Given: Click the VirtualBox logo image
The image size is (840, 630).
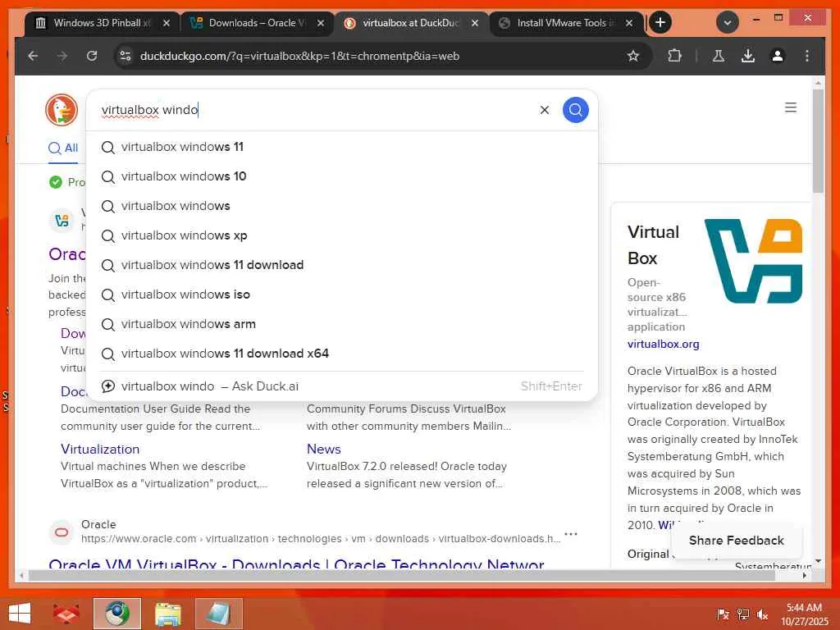Looking at the screenshot, I should pyautogui.click(x=753, y=261).
